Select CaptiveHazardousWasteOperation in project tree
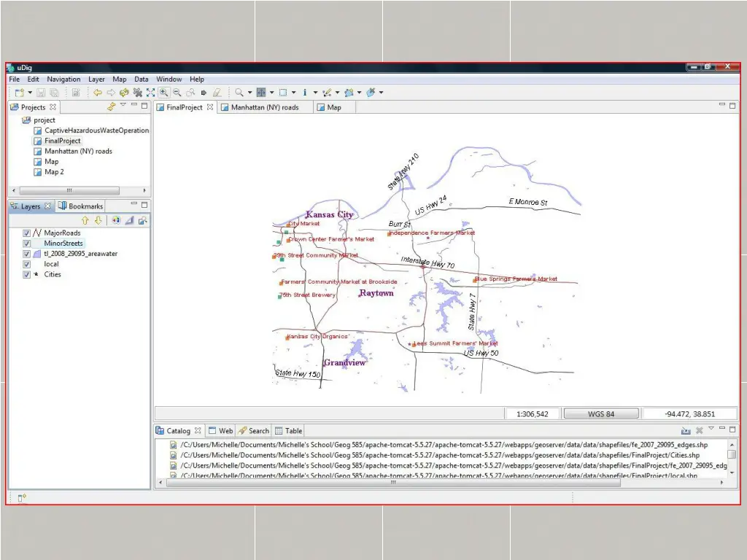 point(97,131)
